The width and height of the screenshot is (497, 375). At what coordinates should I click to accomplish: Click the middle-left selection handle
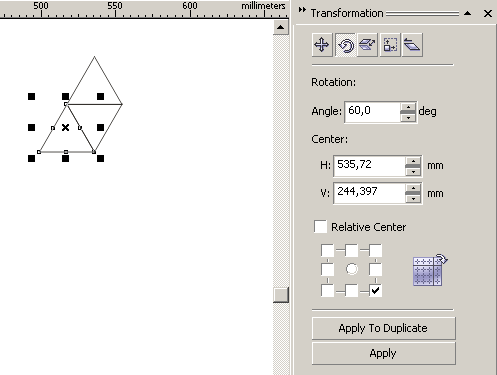tap(31, 127)
